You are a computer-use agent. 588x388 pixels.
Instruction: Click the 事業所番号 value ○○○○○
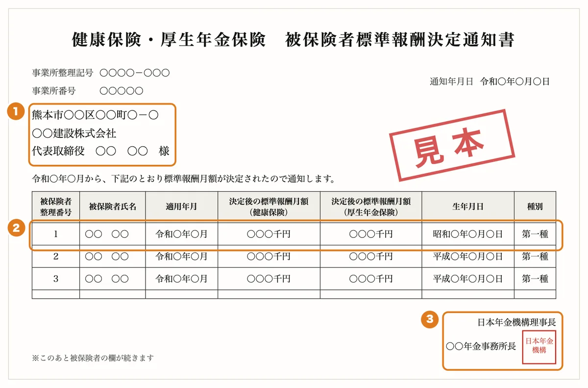coord(121,91)
